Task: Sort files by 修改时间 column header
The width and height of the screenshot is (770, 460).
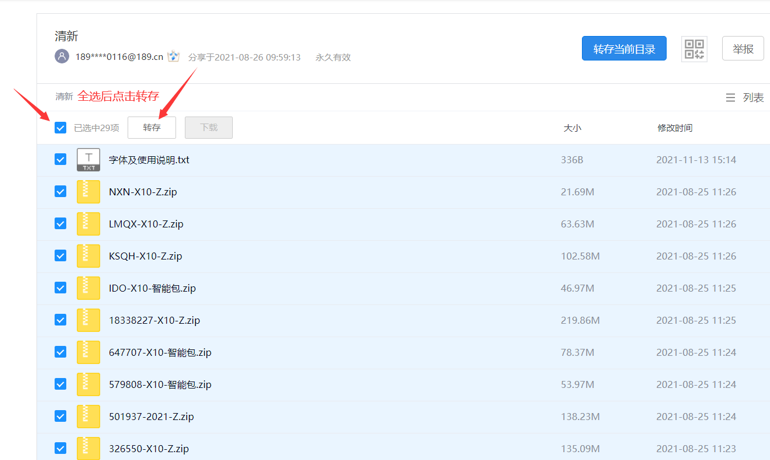Action: (x=674, y=128)
